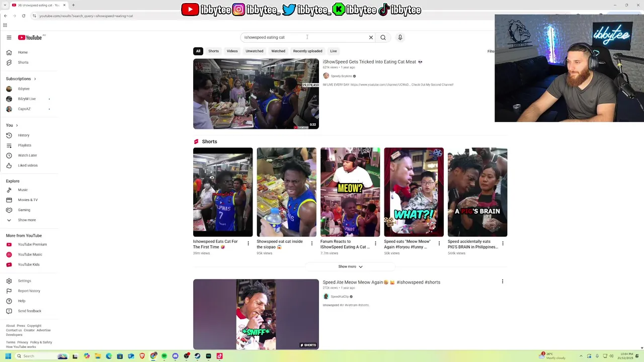Open Send feedback

[x=29, y=311]
